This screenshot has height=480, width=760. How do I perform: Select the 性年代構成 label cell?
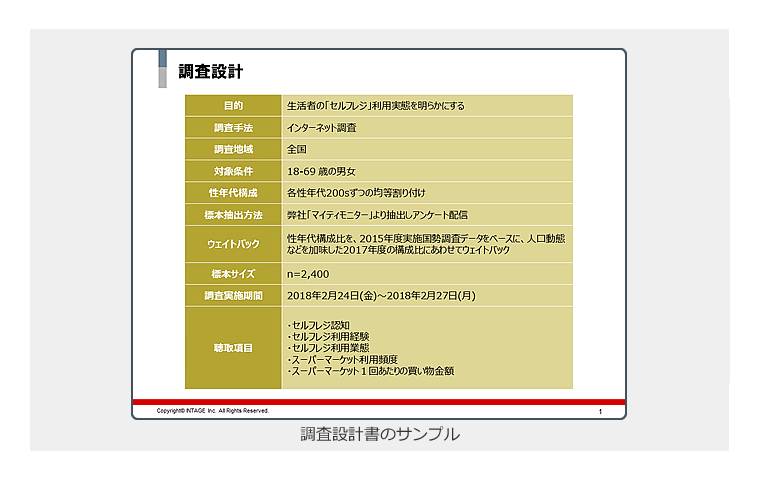point(233,193)
